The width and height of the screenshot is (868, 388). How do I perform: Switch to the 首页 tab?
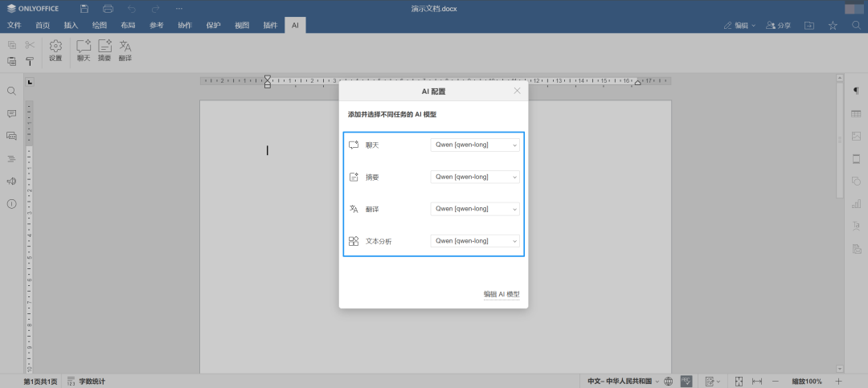(43, 25)
